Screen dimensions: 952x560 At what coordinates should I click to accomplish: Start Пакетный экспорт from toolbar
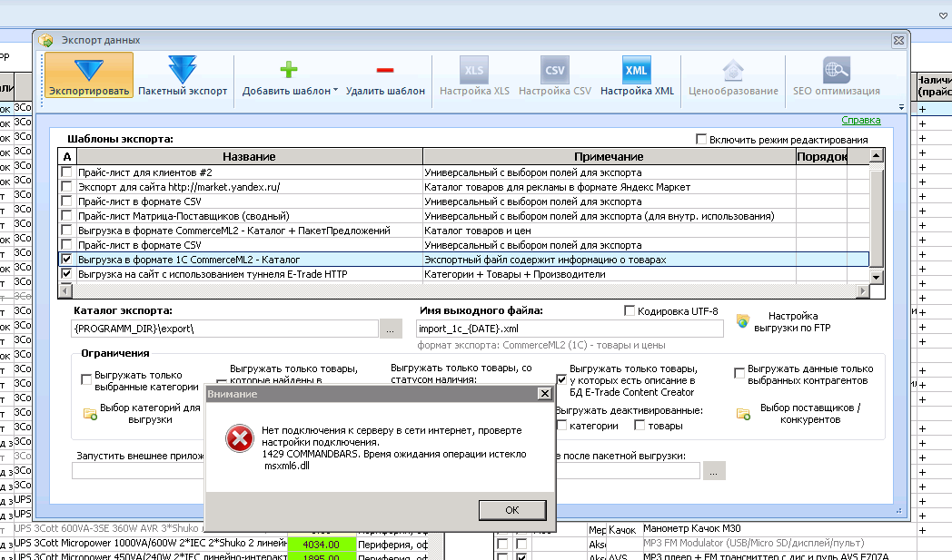(x=183, y=75)
